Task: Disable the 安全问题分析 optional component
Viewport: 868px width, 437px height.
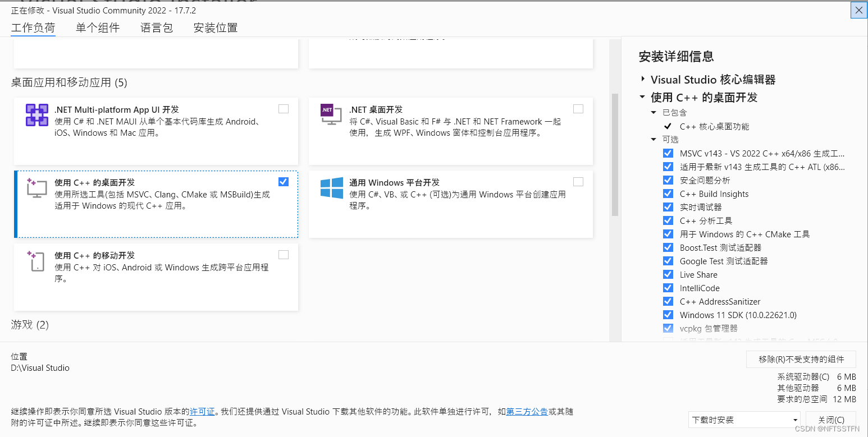Action: (668, 180)
